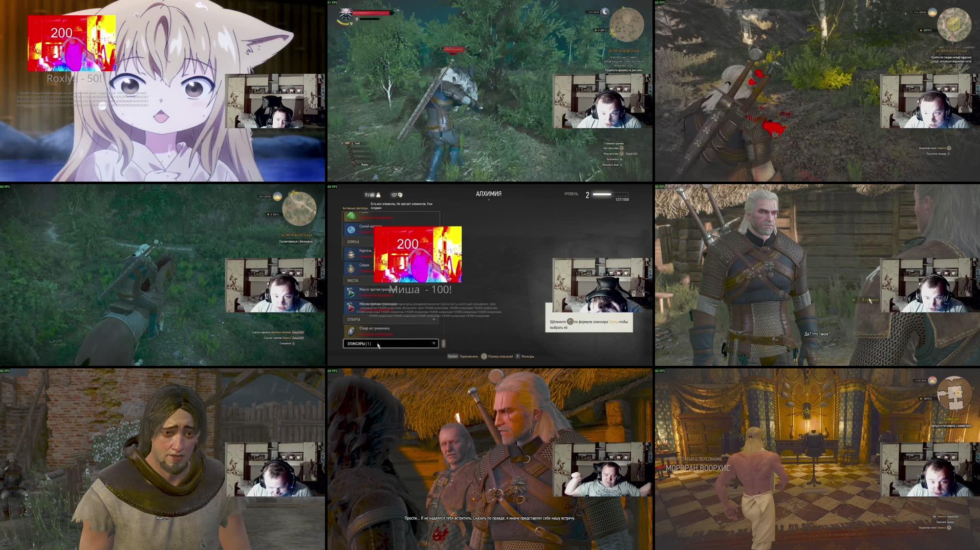980x550 pixels.
Task: Select the Синий мутаген recipe icon
Action: (351, 230)
